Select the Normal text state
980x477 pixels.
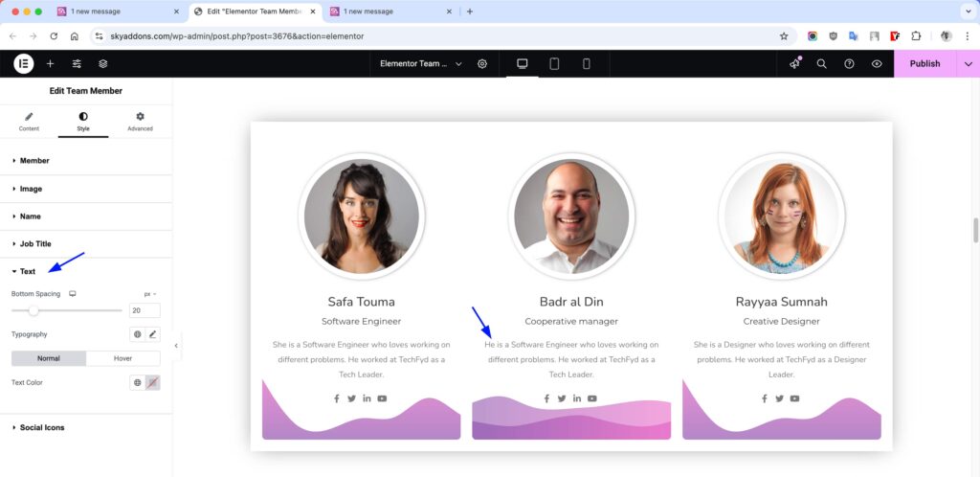click(49, 358)
